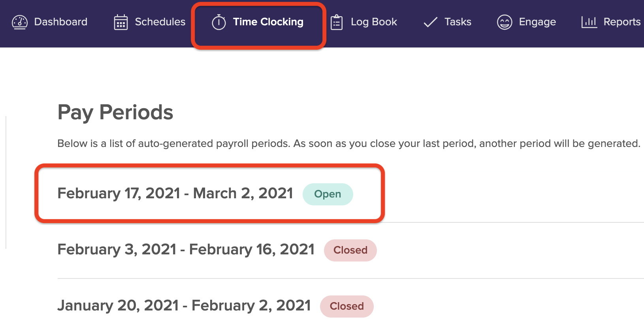Select the Tasks checkmark icon

[x=430, y=23]
